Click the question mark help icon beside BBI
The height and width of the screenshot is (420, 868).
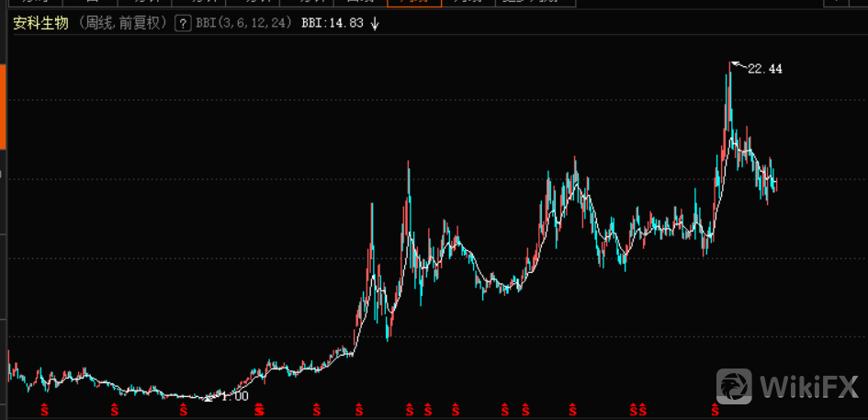[182, 23]
